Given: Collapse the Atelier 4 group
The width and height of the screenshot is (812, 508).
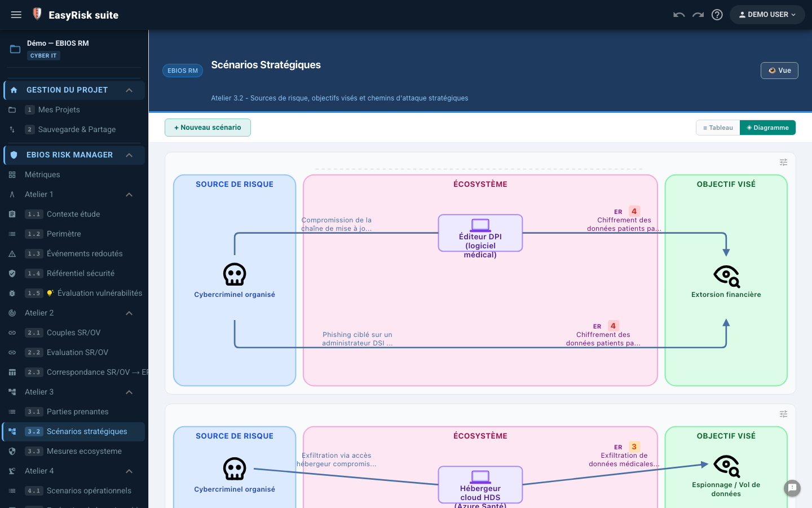Looking at the screenshot, I should pyautogui.click(x=129, y=471).
